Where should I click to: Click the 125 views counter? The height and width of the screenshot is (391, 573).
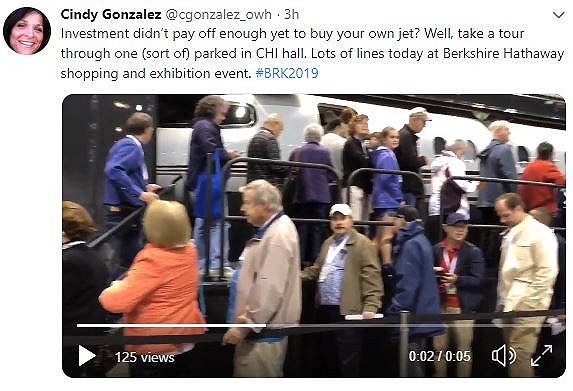pyautogui.click(x=145, y=357)
